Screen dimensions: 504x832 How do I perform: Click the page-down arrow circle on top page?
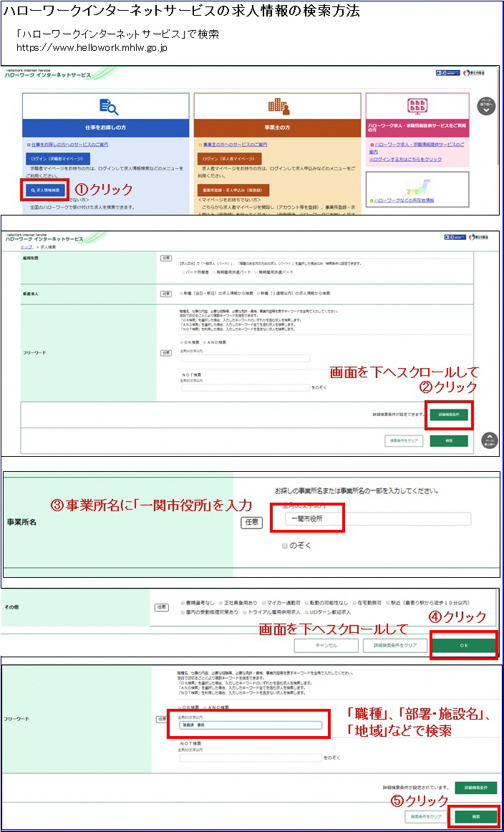(487, 105)
